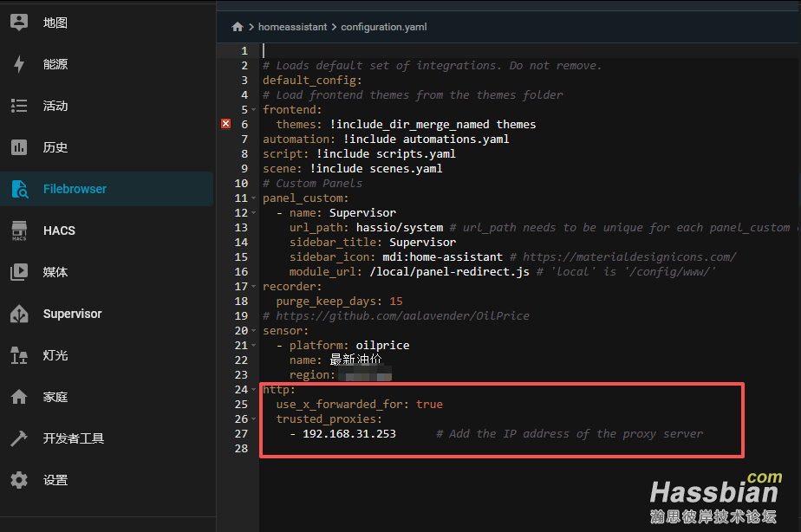Click the red error marker on line 6
This screenshot has width=801, height=532.
point(226,124)
